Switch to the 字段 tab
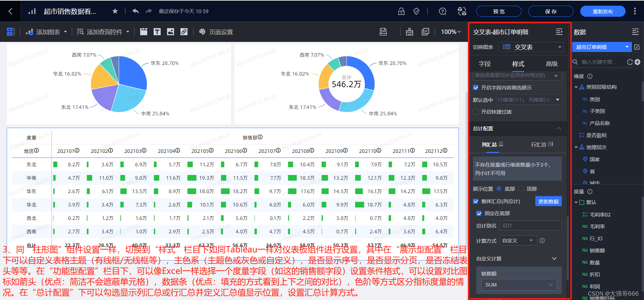The width and height of the screenshot is (644, 300). tap(485, 64)
